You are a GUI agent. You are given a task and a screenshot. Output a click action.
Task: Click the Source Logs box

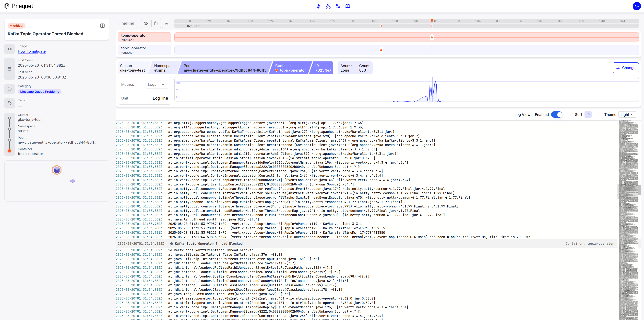(347, 68)
